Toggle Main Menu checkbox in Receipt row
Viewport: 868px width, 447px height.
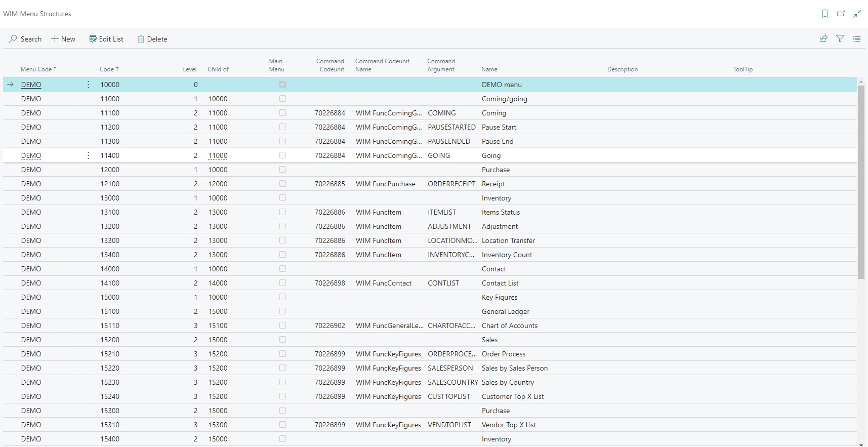coord(282,184)
